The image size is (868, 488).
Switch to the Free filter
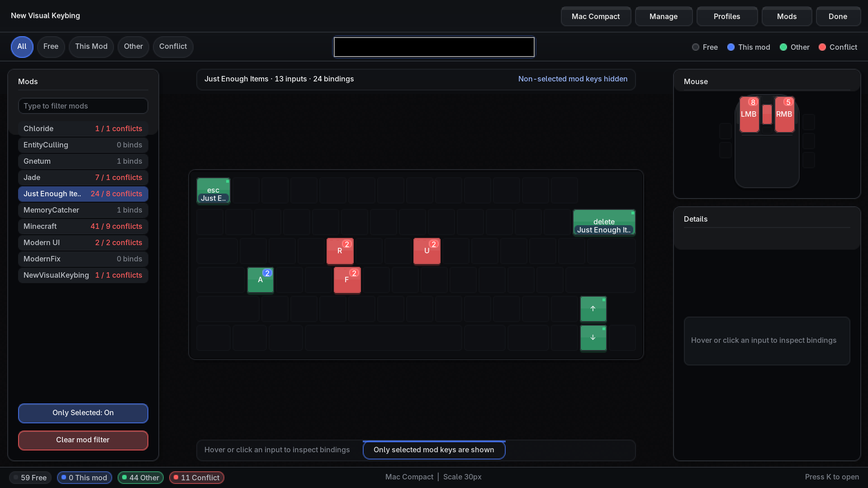(x=51, y=47)
